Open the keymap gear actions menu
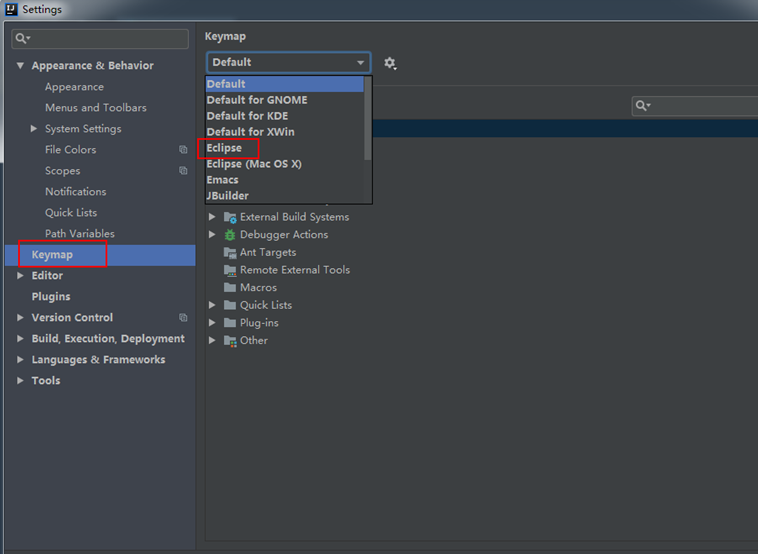758x554 pixels. (390, 63)
